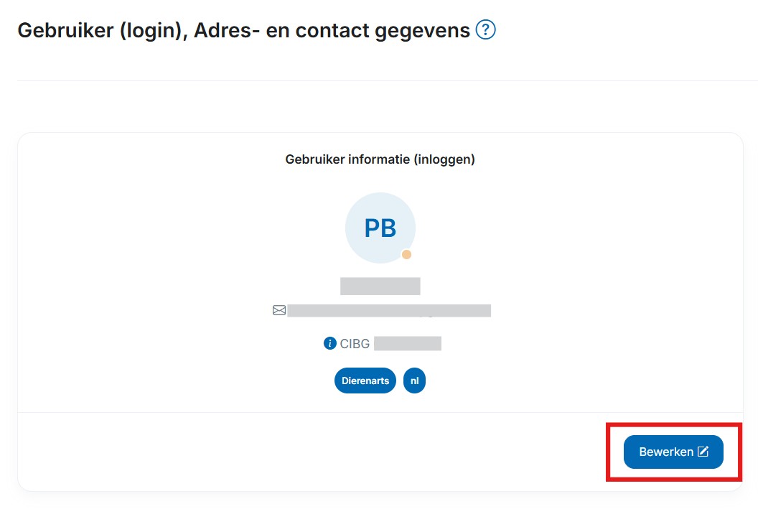Click the redacted email address
Viewport: 758px width, 532px height.
(388, 310)
